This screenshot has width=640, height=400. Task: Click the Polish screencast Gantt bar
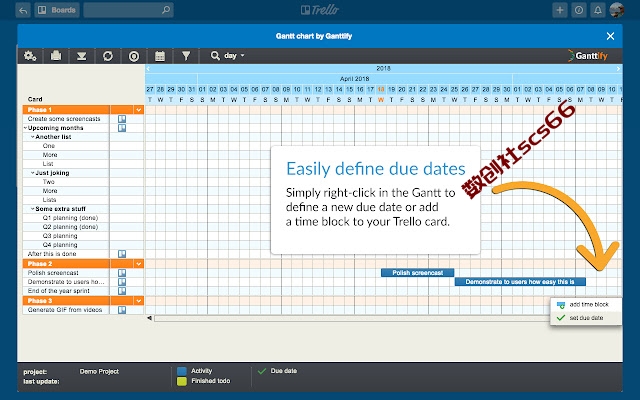418,273
